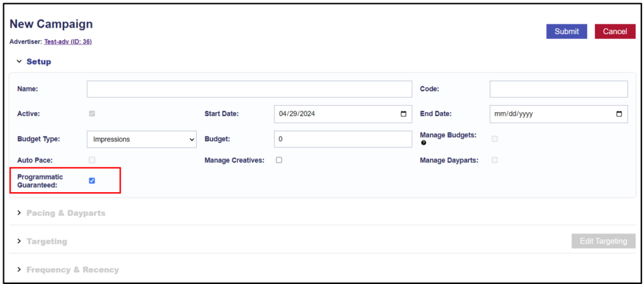Click into the Budget amount field
Viewport: 644px width, 284px height.
(x=343, y=139)
